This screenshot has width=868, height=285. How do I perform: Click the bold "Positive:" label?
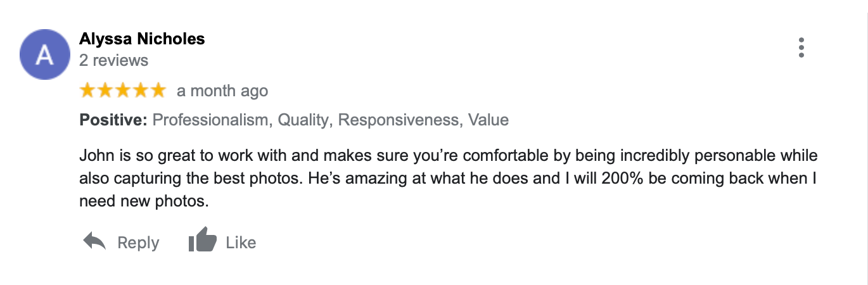point(114,120)
